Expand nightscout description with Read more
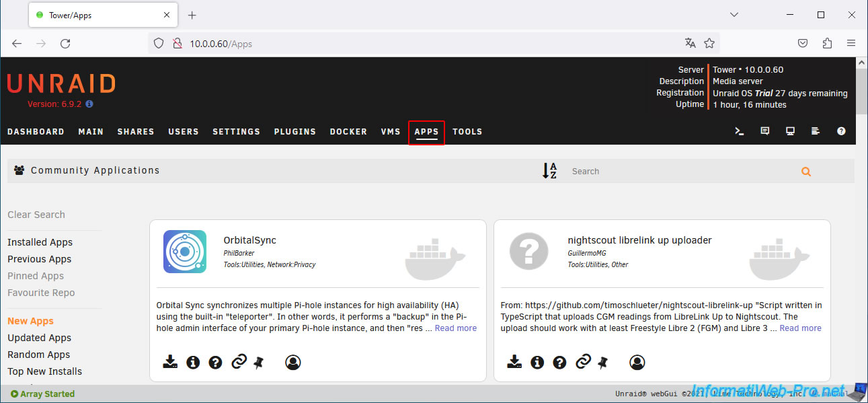 [x=799, y=328]
